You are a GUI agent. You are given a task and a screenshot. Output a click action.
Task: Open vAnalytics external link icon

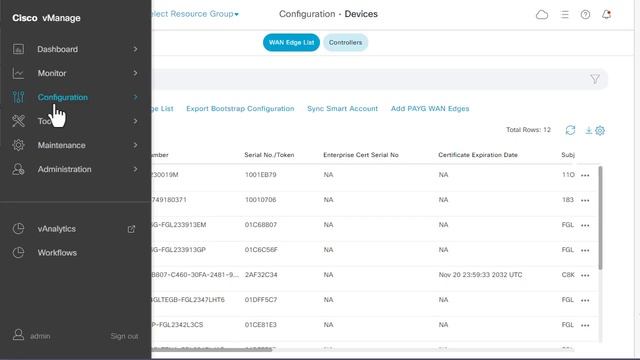(x=131, y=229)
